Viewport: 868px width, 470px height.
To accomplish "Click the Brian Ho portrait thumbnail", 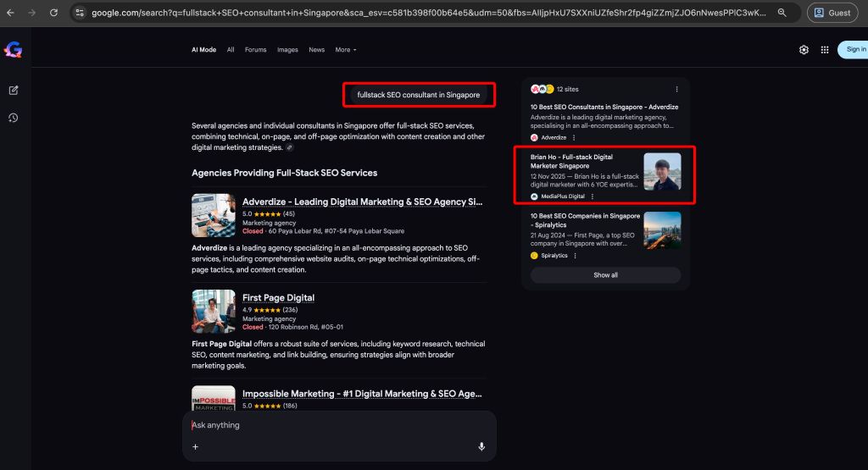I will [x=662, y=172].
